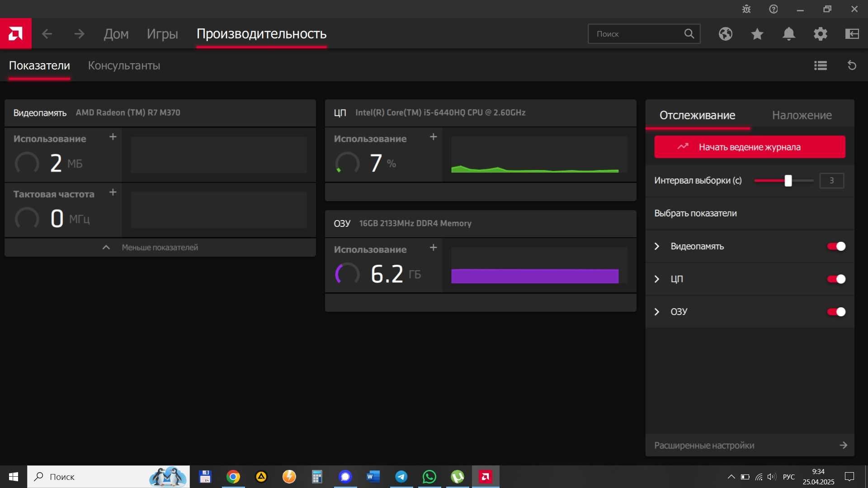
Task: Open the Windows Start menu
Action: point(14,477)
